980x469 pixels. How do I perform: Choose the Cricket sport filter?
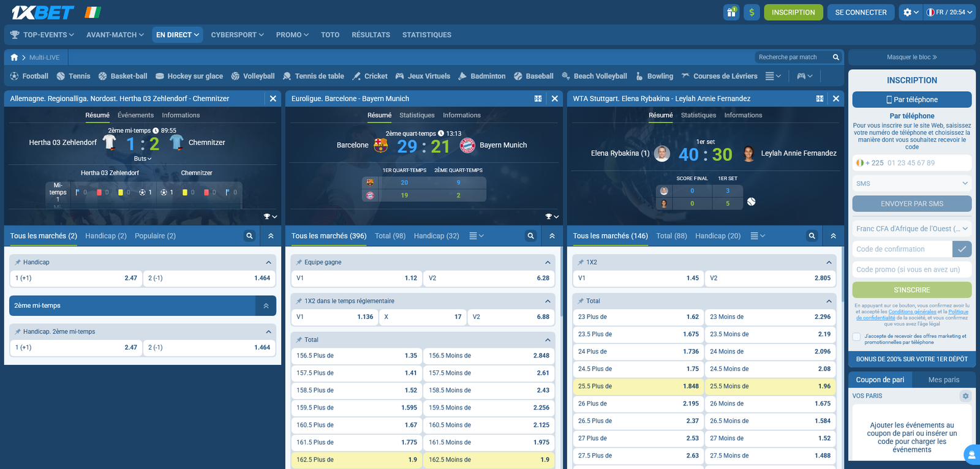point(370,76)
